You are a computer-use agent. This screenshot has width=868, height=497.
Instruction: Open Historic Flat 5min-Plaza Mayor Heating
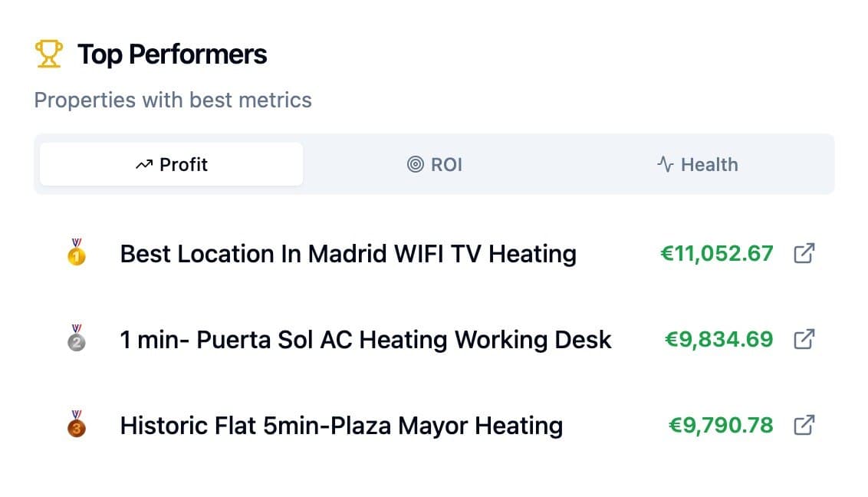click(341, 425)
